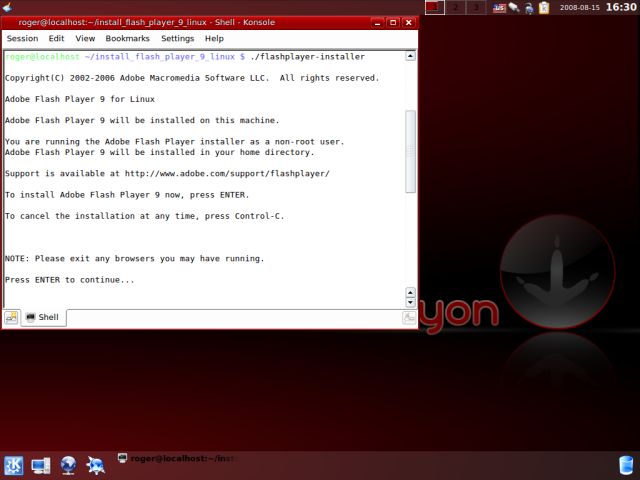This screenshot has height=480, width=640.
Task: Open the lock/network tray icon
Action: [x=529, y=8]
